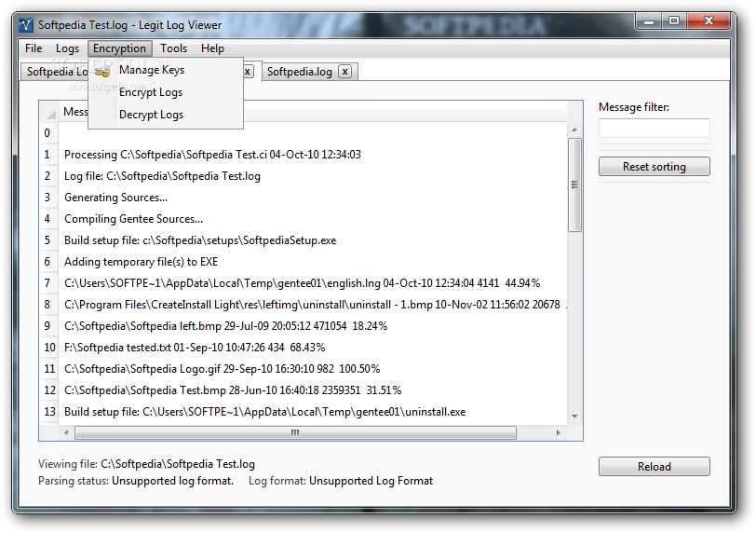The height and width of the screenshot is (533, 756).
Task: Click the vertical scrollbar up arrow
Action: (x=574, y=130)
